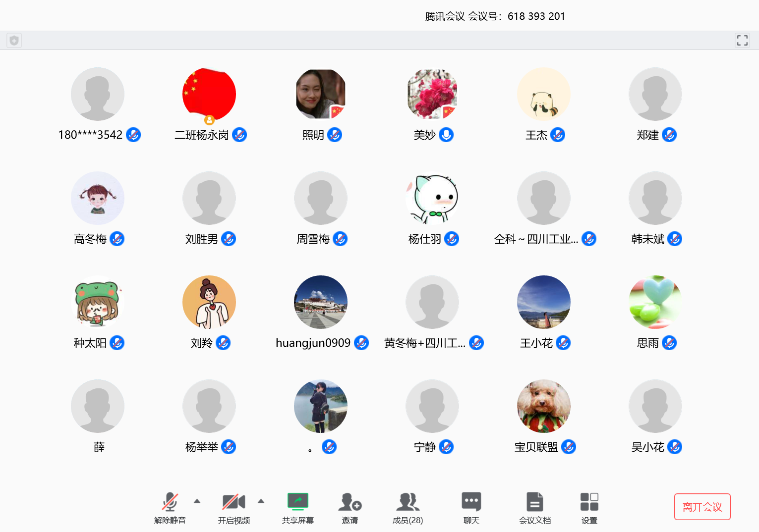759x532 pixels.
Task: Open the chat panel icon
Action: click(x=471, y=502)
